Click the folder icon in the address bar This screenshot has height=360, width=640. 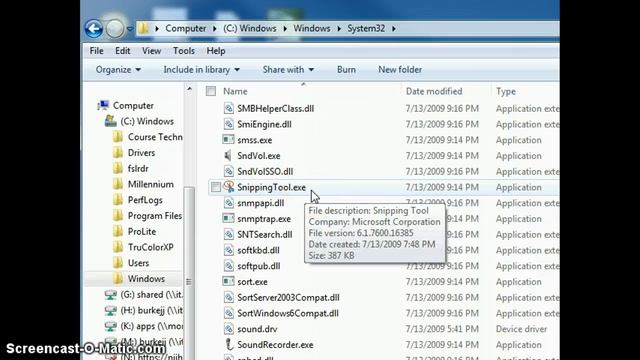click(x=143, y=28)
